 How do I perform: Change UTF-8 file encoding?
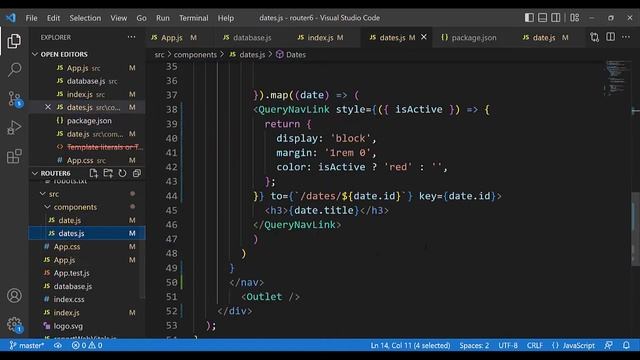click(508, 345)
